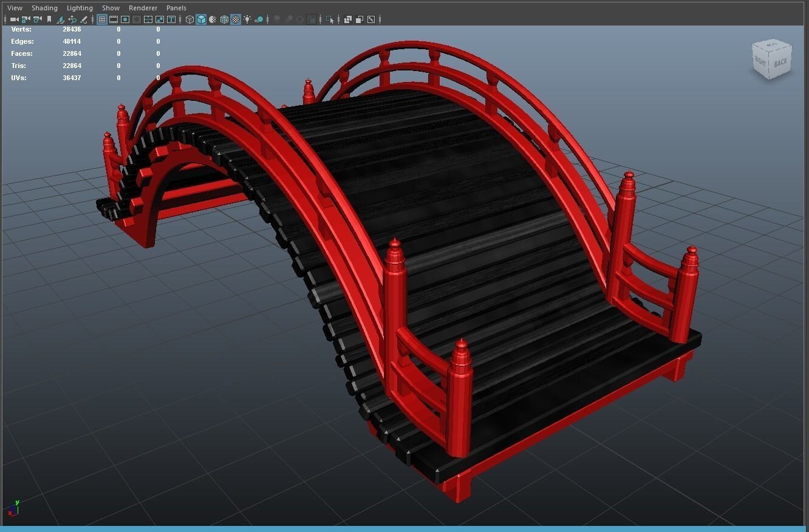
Task: Open the Lighting menu
Action: pyautogui.click(x=80, y=8)
